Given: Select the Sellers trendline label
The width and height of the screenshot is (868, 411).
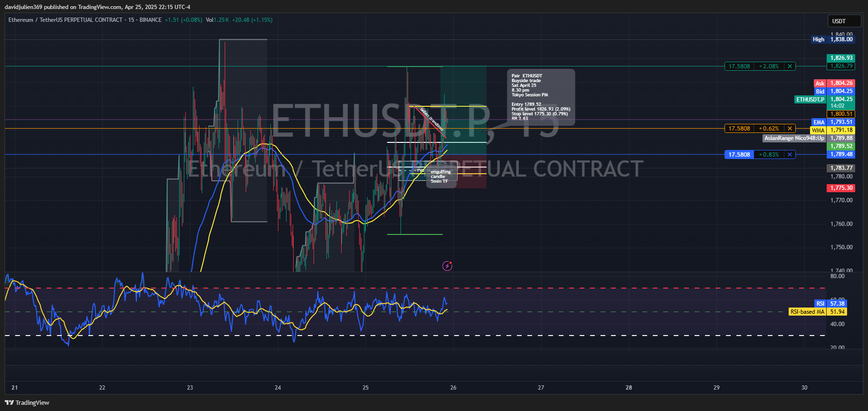Looking at the screenshot, I should pos(432,120).
